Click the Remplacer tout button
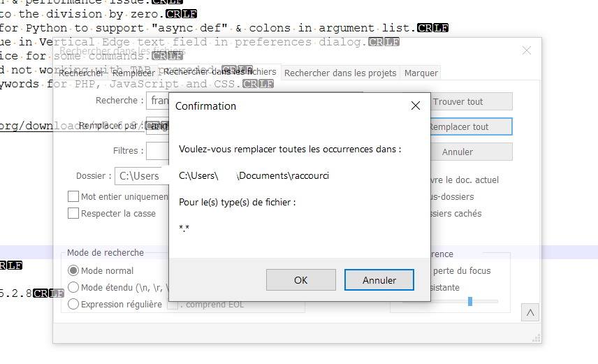The image size is (598, 364). coord(472,126)
